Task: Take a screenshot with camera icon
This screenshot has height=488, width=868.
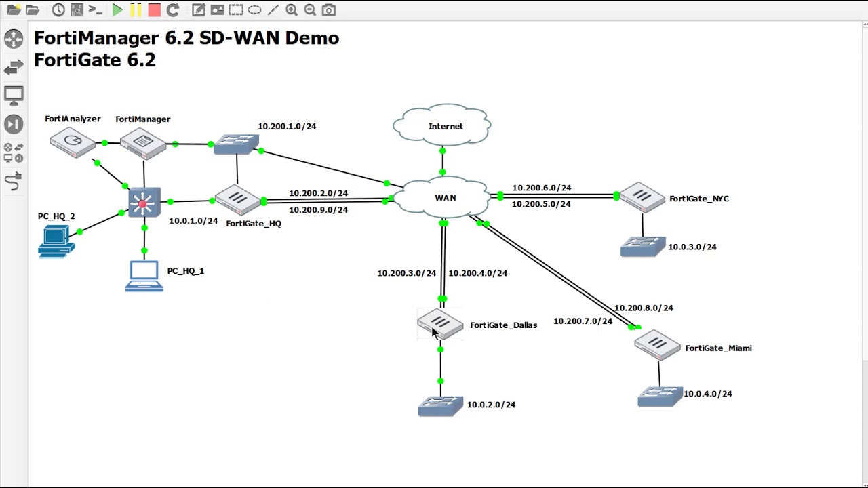Action: pos(329,10)
